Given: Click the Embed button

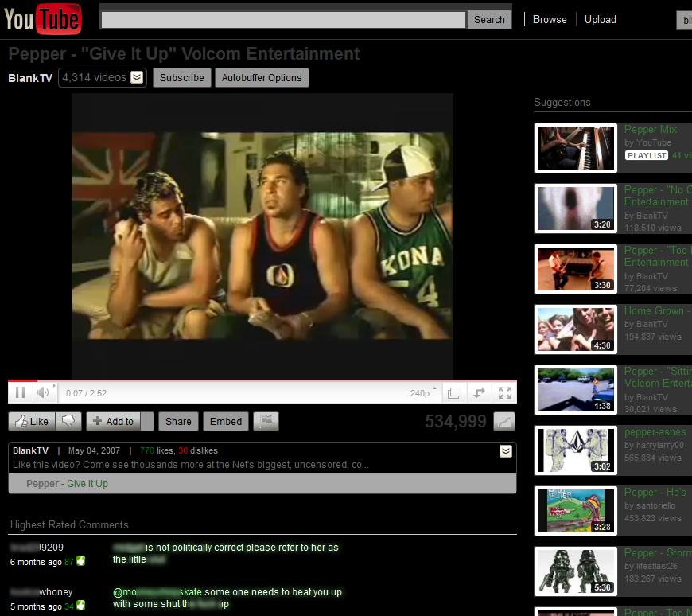Looking at the screenshot, I should coord(226,422).
